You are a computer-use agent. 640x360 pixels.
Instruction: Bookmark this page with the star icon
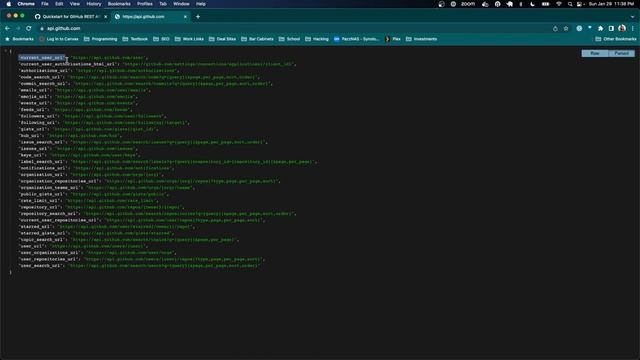[566, 29]
